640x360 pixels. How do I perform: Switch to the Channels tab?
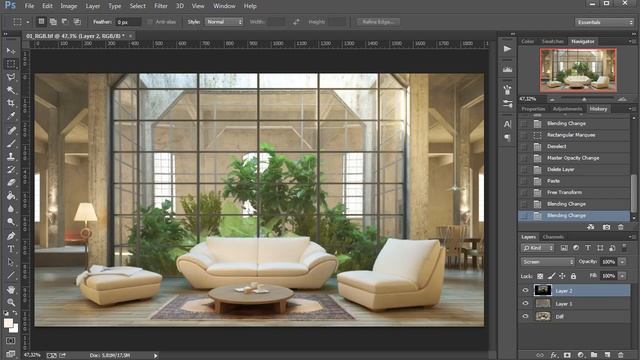[x=553, y=237]
